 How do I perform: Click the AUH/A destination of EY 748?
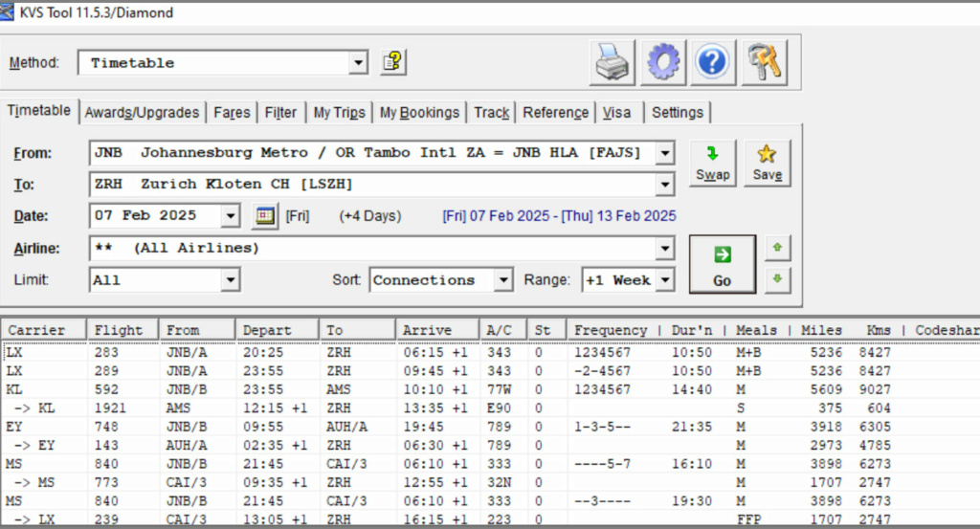[x=346, y=427]
